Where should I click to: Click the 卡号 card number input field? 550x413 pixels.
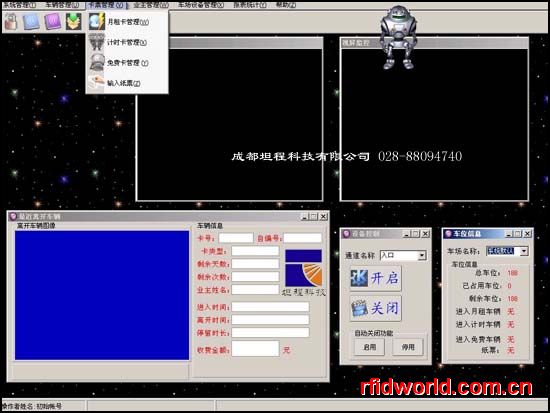click(236, 238)
